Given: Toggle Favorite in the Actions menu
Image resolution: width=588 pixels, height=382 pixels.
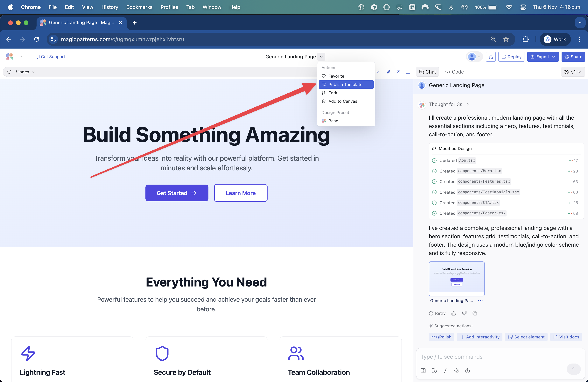Looking at the screenshot, I should tap(336, 76).
